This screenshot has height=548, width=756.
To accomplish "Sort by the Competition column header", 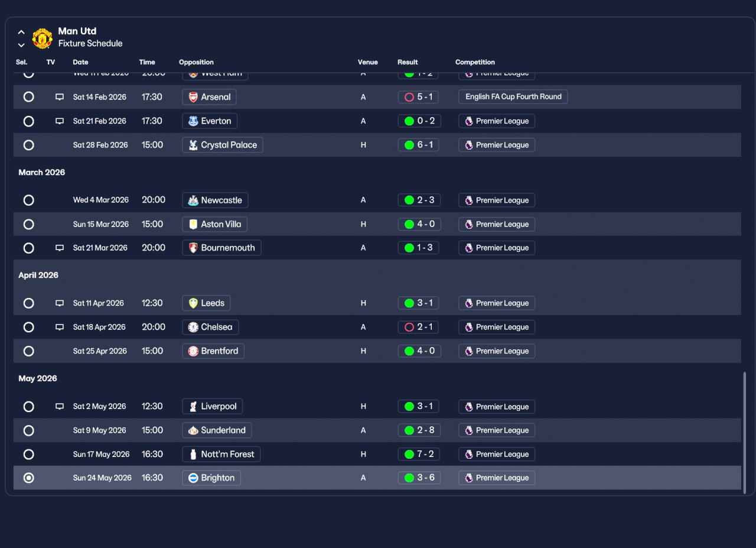I will coord(475,62).
